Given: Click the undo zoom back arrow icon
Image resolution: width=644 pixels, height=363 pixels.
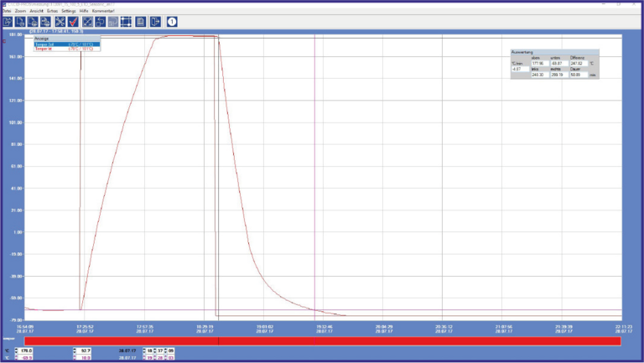Looking at the screenshot, I should (101, 22).
